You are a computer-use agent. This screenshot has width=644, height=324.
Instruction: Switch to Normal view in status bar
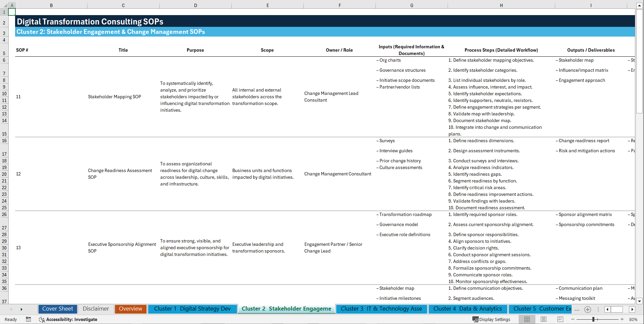(x=527, y=319)
